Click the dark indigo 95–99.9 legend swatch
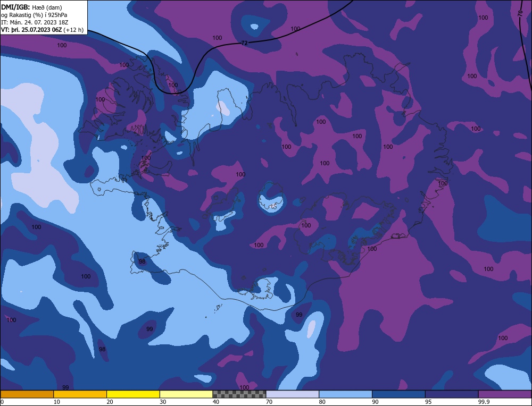This screenshot has height=406, width=532. [452, 394]
